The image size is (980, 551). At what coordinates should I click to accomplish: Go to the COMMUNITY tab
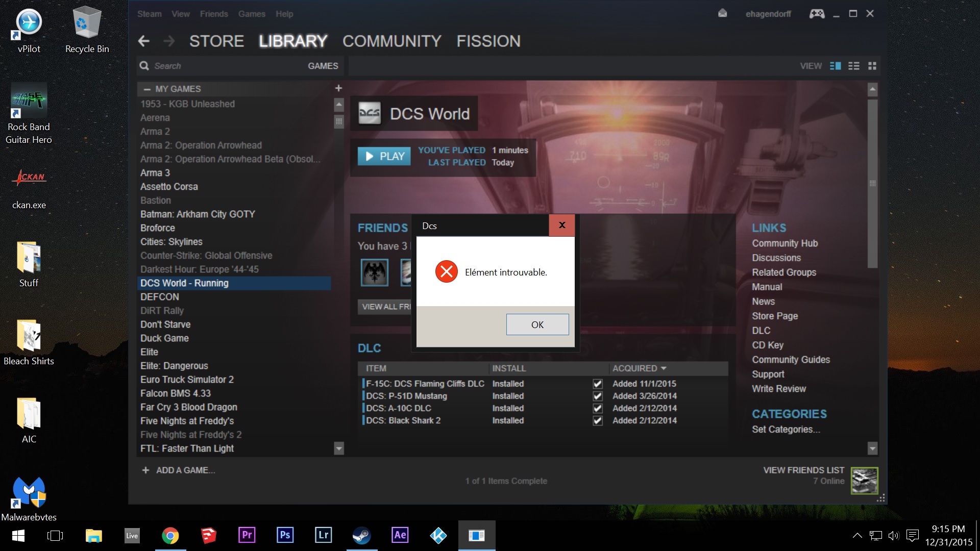[392, 41]
